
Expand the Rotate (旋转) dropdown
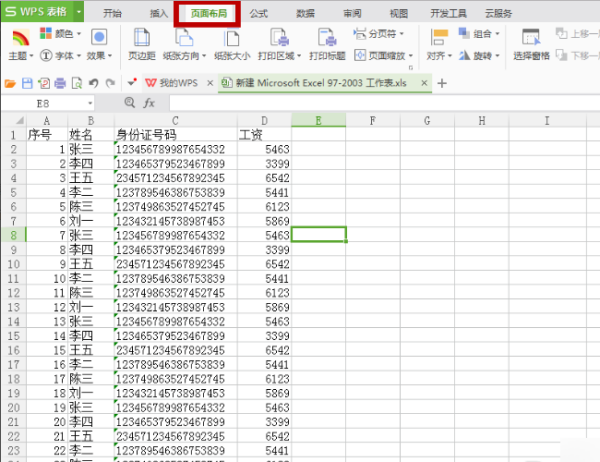tap(481, 57)
